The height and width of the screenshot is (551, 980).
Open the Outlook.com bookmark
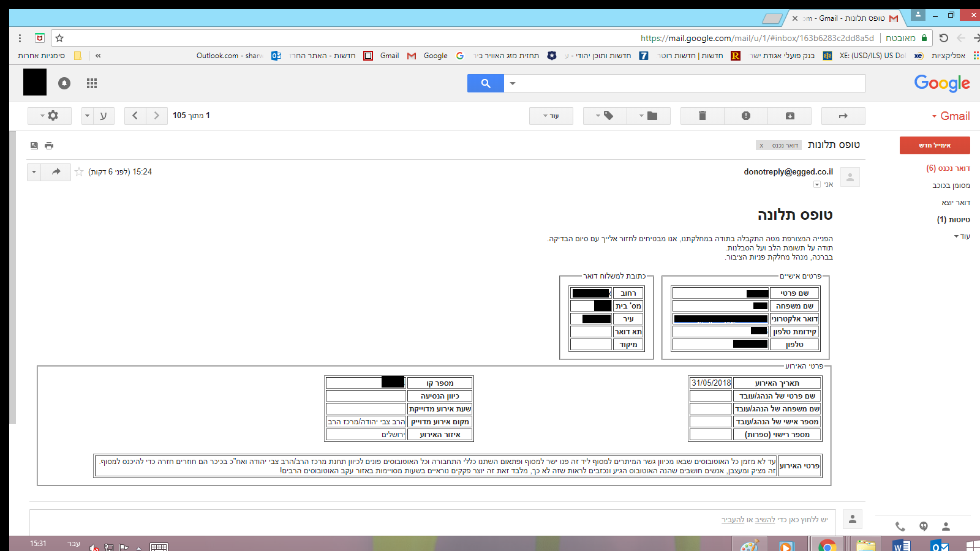[x=239, y=56]
